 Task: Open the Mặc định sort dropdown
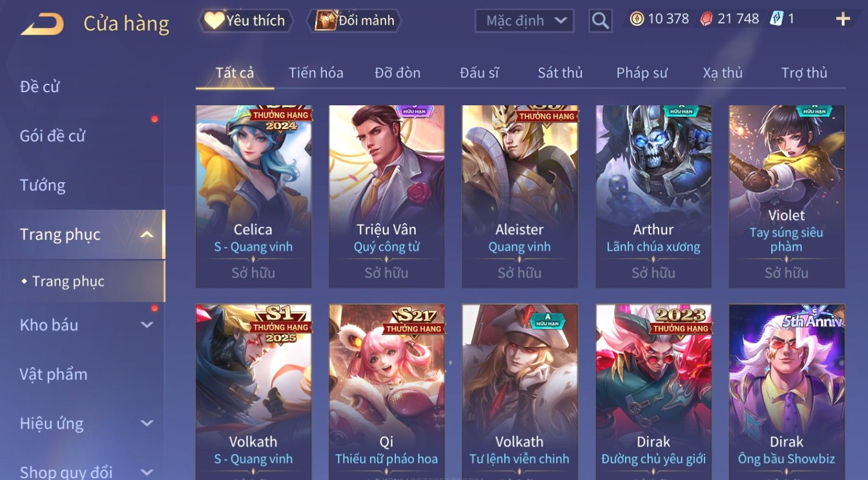[524, 21]
